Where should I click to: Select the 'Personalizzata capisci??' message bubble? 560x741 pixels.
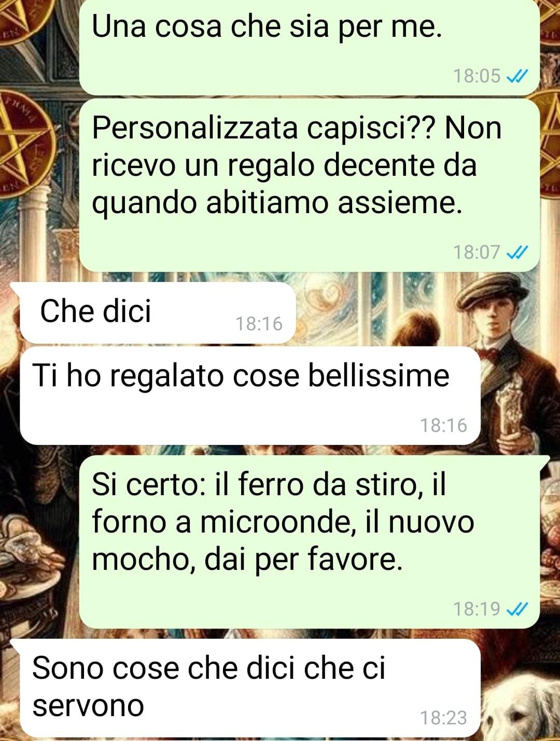point(310,185)
